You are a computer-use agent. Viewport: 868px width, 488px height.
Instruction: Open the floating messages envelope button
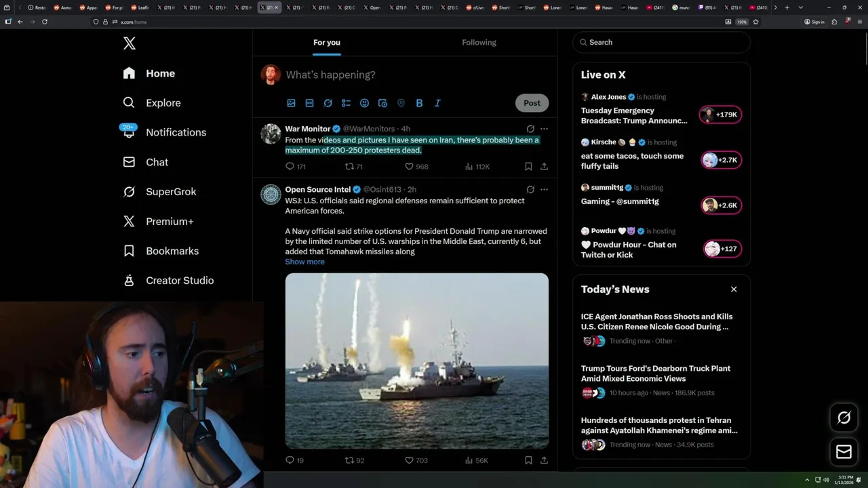(844, 452)
